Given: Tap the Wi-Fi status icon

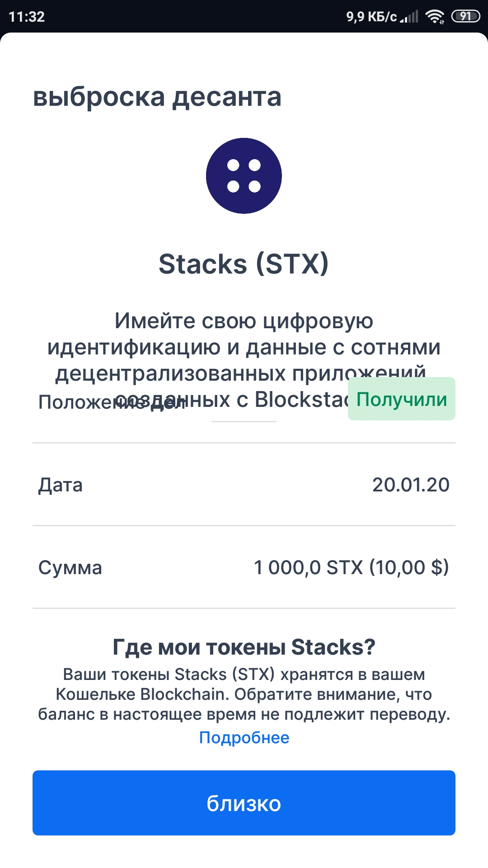Looking at the screenshot, I should pos(435,17).
